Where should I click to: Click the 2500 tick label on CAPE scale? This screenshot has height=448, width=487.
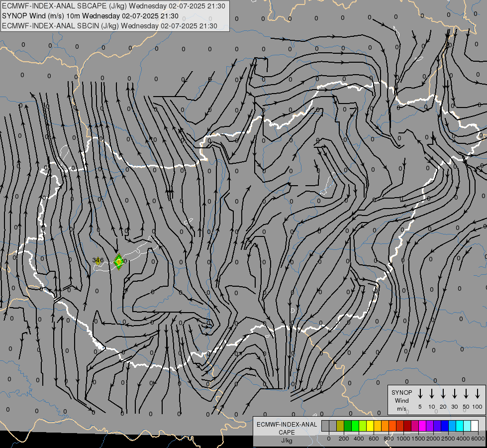click(x=448, y=439)
